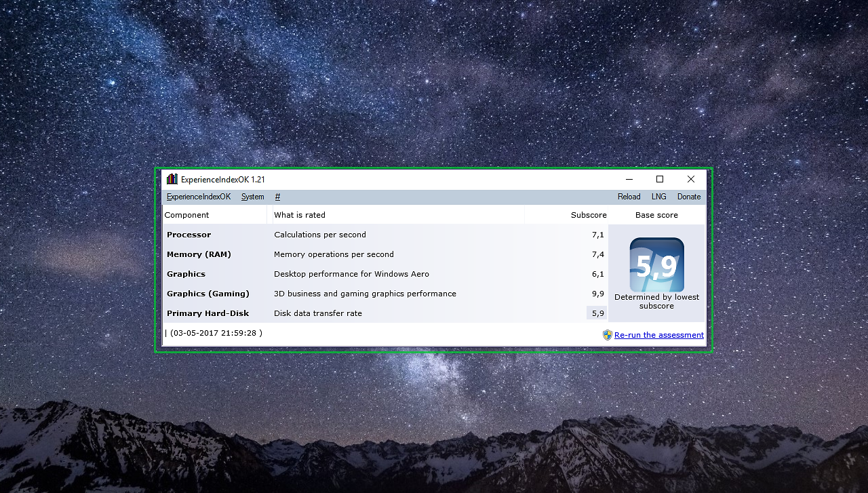
Task: Click Memory operations per second text
Action: click(x=334, y=254)
